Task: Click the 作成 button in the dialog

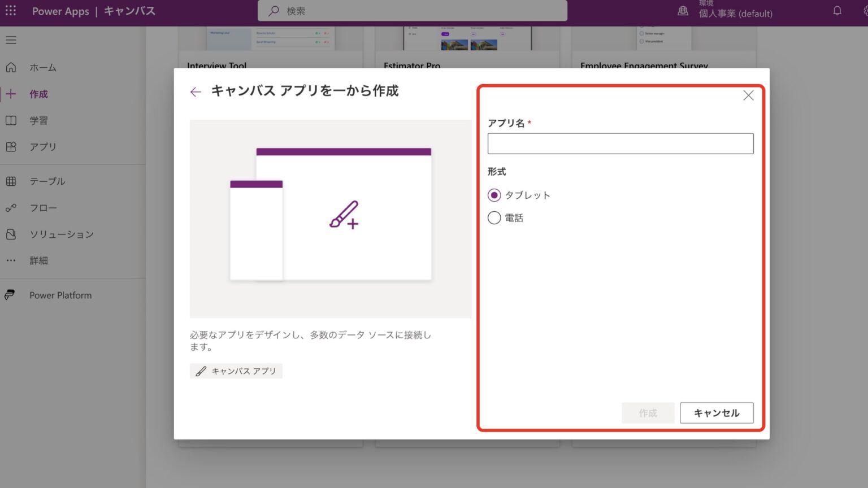Action: coord(648,413)
